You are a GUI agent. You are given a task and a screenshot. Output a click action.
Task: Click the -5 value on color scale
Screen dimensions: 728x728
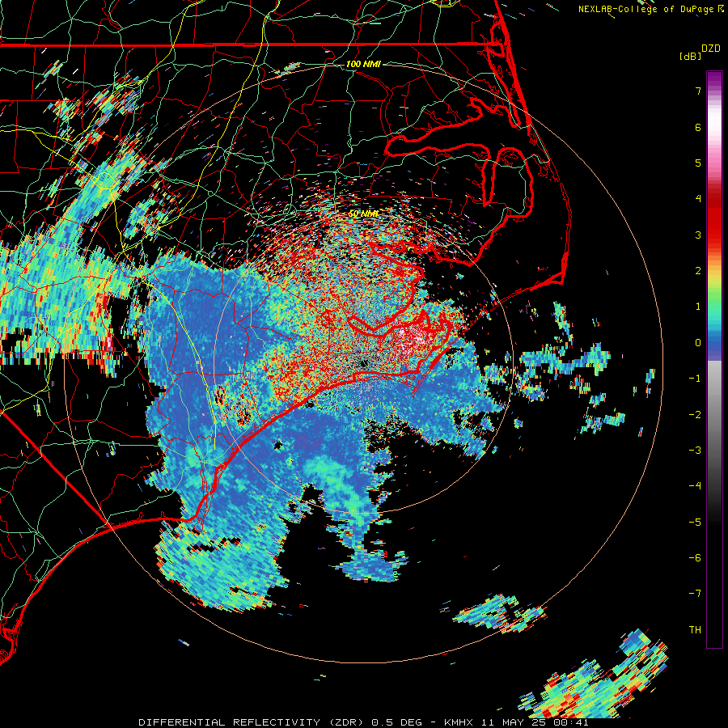coord(695,523)
